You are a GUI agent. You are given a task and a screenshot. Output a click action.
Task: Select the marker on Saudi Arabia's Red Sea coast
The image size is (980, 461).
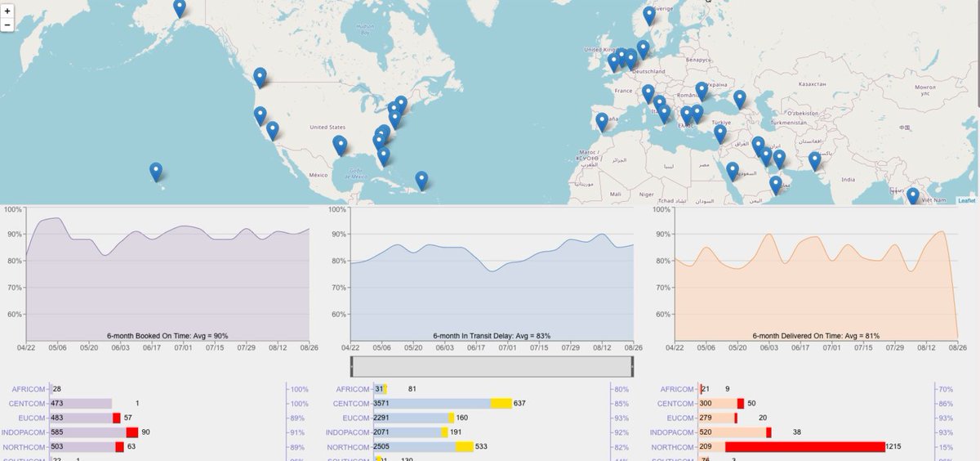pyautogui.click(x=733, y=171)
